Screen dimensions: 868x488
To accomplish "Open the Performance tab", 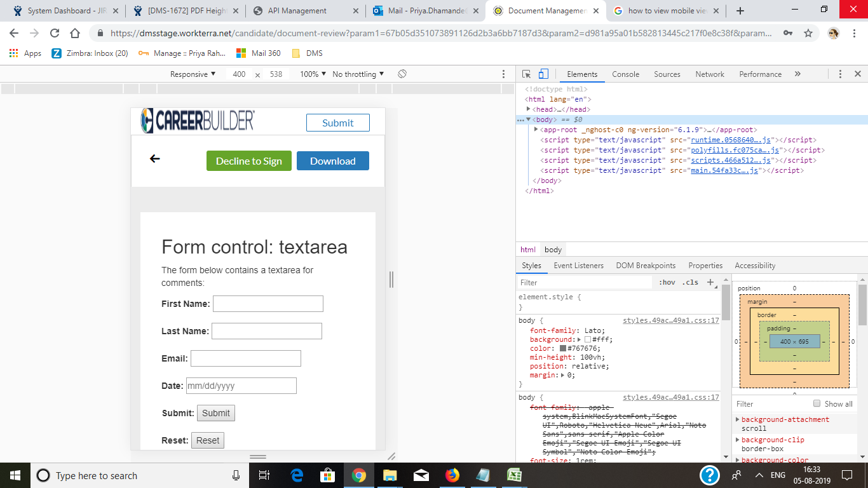I will 761,74.
